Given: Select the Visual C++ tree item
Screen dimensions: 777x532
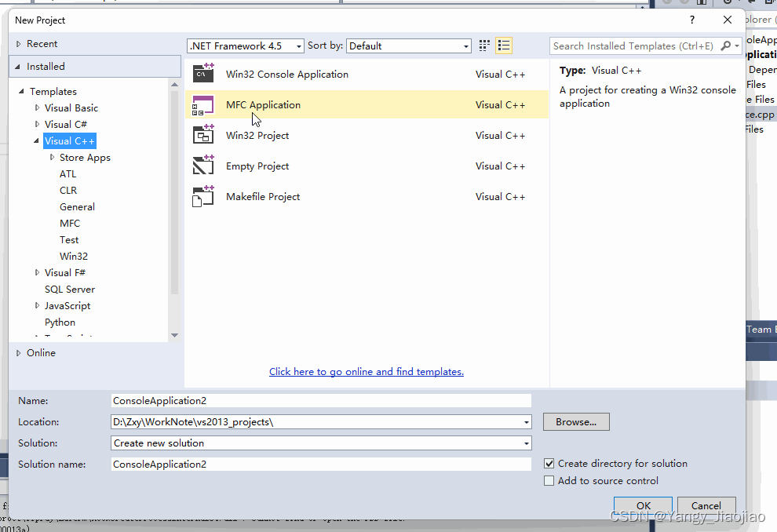Looking at the screenshot, I should coord(69,140).
